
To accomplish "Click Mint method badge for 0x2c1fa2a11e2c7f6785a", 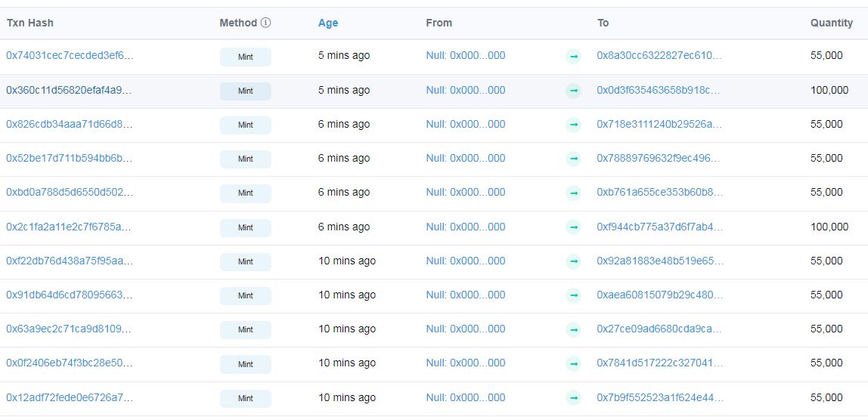I will pos(246,227).
